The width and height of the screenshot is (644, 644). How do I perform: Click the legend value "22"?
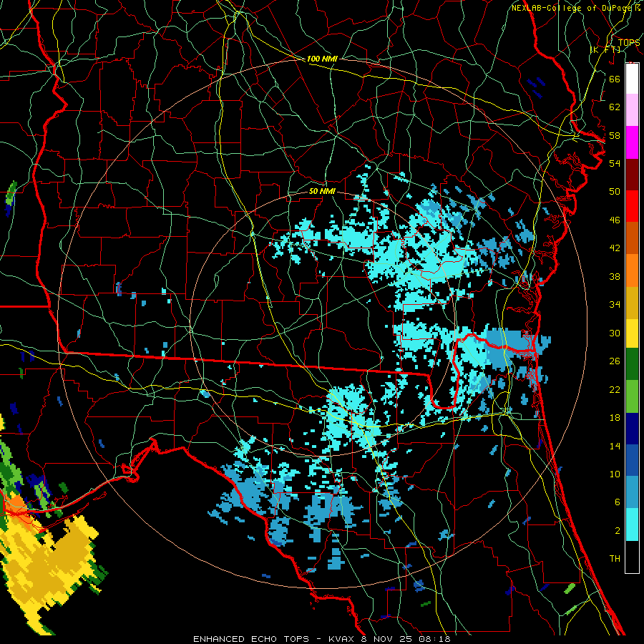(615, 390)
